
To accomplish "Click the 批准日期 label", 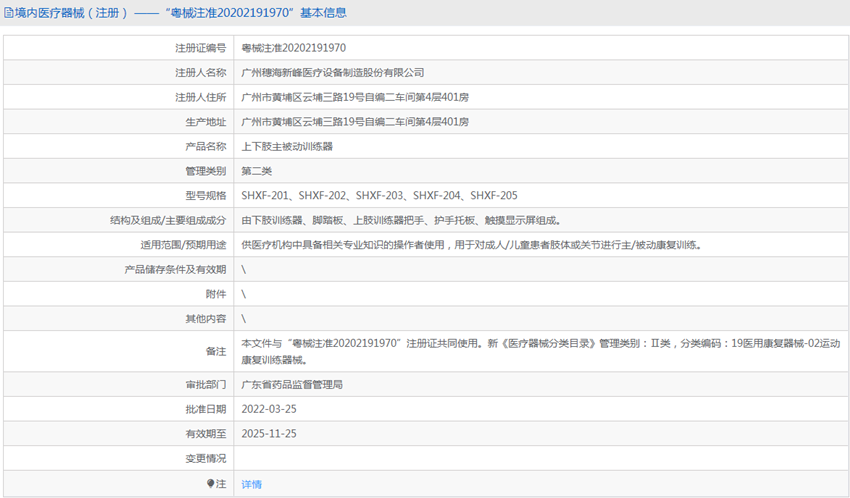I will tap(206, 409).
